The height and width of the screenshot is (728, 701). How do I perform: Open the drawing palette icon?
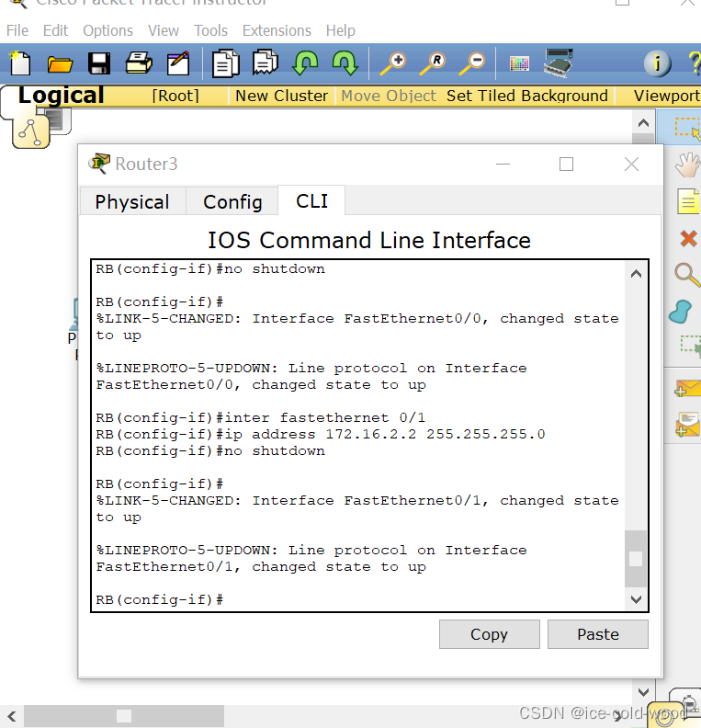click(519, 63)
